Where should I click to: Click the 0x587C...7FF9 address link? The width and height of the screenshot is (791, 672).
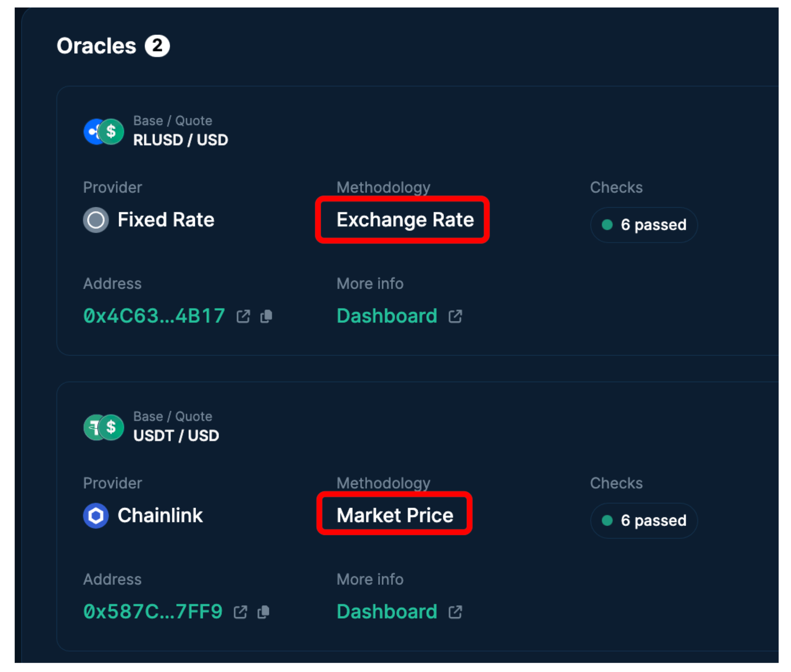coord(153,612)
